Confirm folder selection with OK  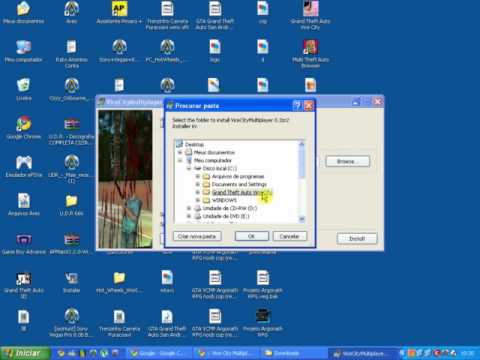pyautogui.click(x=252, y=236)
